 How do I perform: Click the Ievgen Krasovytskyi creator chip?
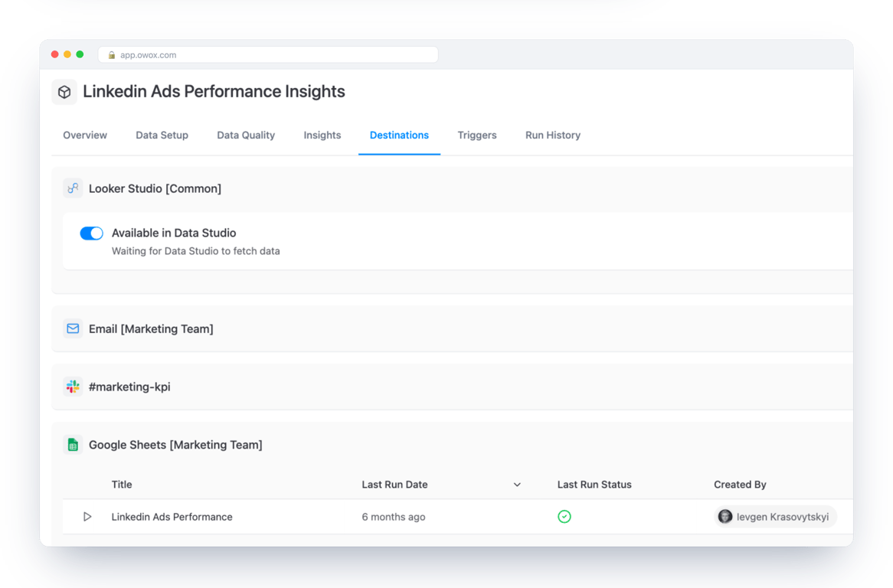pos(775,517)
